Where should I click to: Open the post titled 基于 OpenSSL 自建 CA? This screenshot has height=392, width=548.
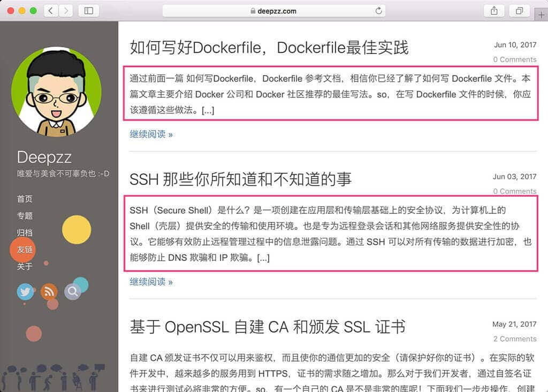coord(267,327)
